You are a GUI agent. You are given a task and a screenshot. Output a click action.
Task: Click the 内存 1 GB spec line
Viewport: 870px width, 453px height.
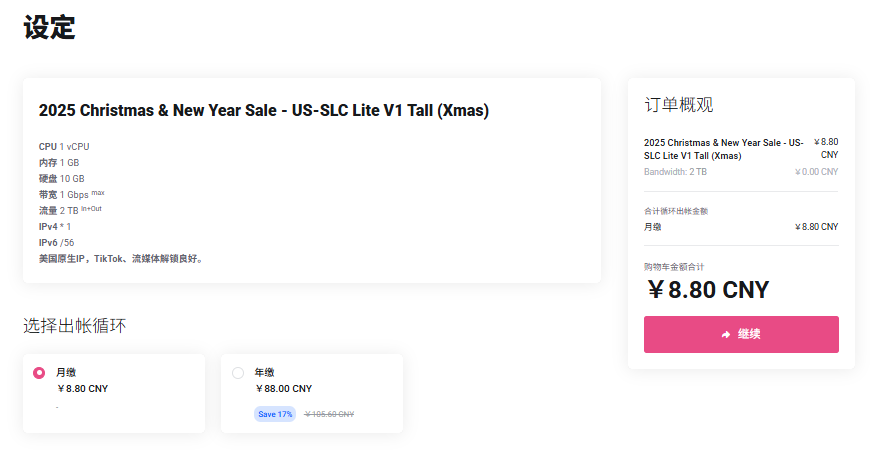point(59,163)
